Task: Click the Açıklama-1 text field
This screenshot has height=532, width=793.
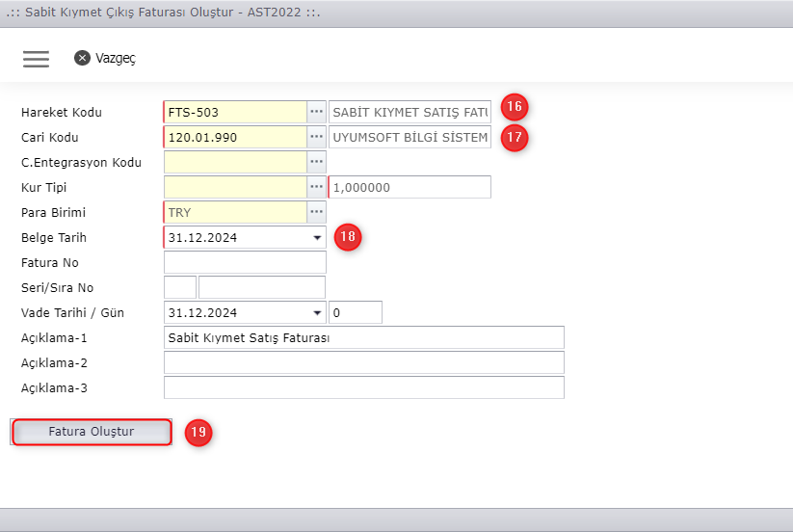Action: (x=363, y=337)
